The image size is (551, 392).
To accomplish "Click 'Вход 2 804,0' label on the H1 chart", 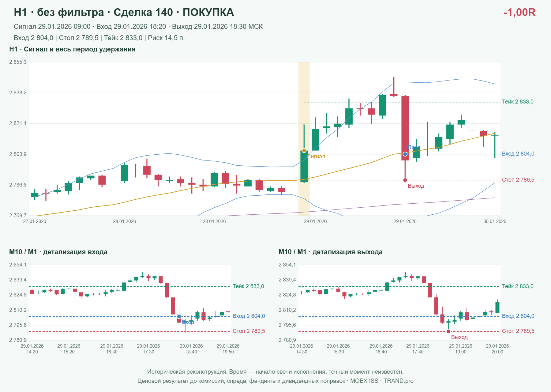I will pyautogui.click(x=518, y=154).
